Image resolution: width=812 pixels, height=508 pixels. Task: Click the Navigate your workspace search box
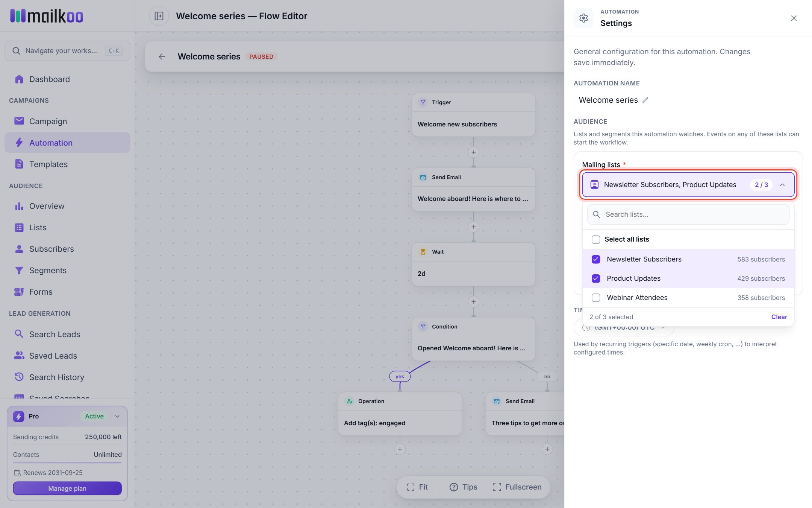(x=67, y=51)
